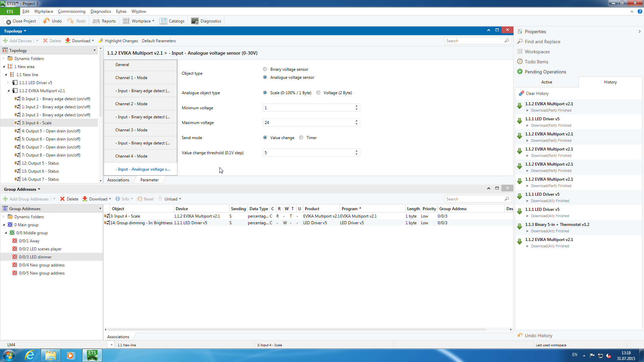Click Delete in Group Addresses toolbar
Image resolution: width=644 pixels, height=362 pixels.
(x=69, y=199)
